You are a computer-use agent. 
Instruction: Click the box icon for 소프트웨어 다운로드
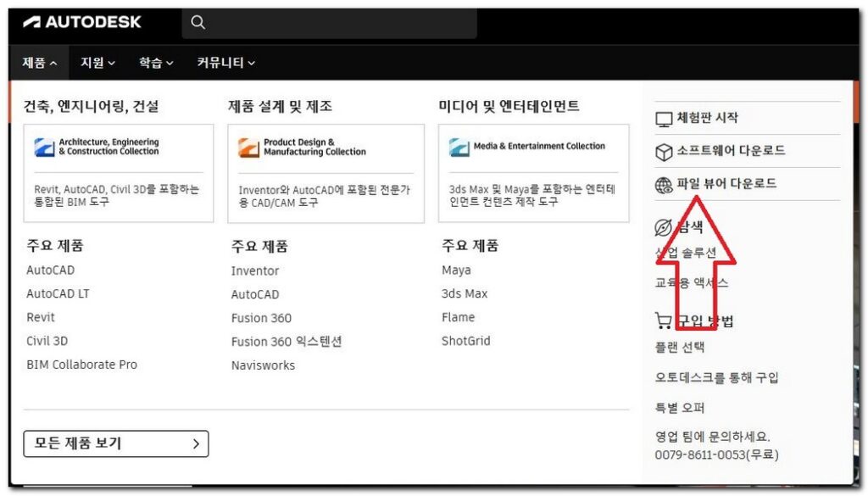click(x=662, y=151)
